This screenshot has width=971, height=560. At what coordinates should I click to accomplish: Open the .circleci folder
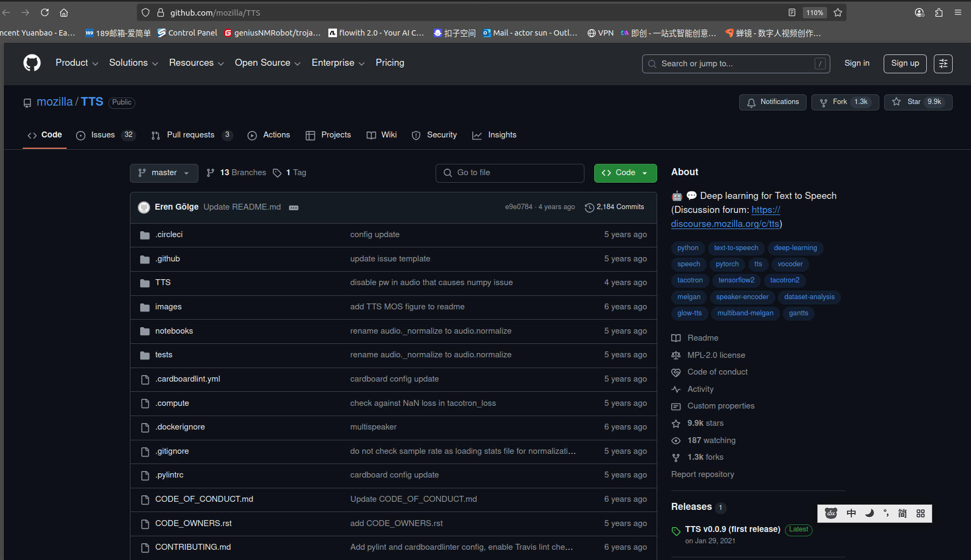169,234
